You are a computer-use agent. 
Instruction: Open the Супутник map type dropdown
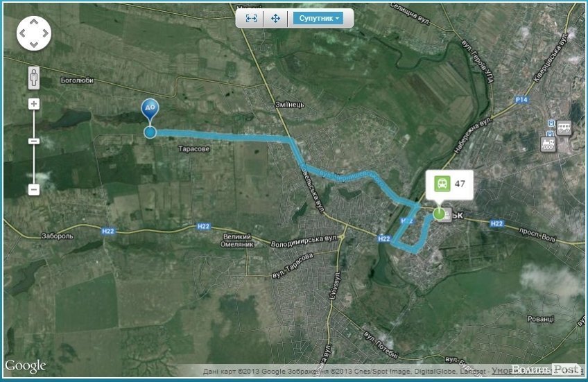[318, 18]
